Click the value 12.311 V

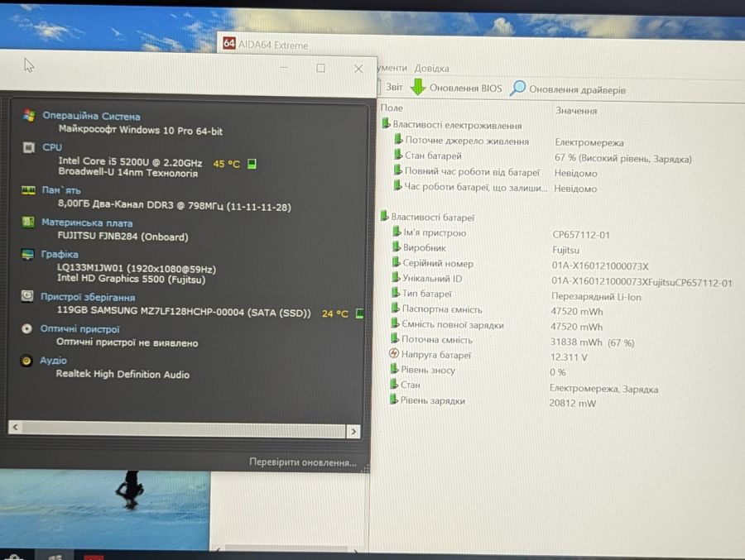coord(569,357)
